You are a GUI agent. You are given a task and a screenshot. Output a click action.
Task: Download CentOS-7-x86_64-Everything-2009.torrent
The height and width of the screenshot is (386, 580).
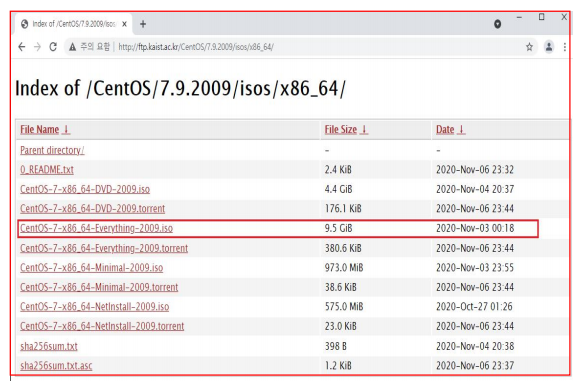tap(104, 248)
